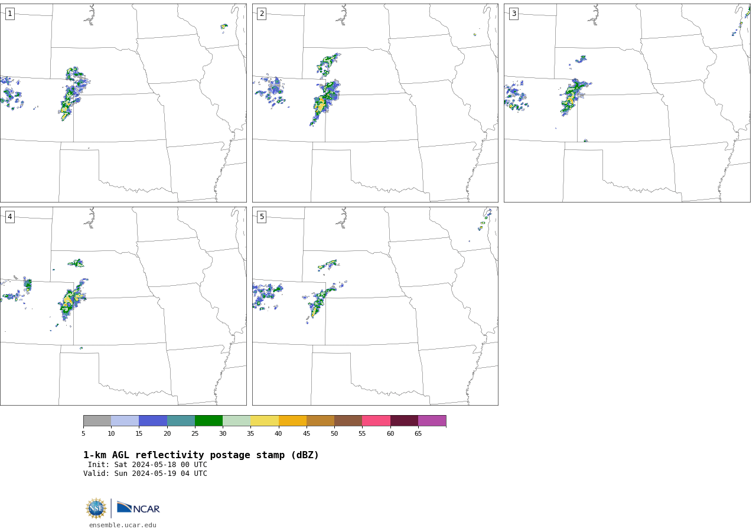Screen dimensions: 756x532
Task: Click the purple 65+ dBZ swatch
Action: 432,420
